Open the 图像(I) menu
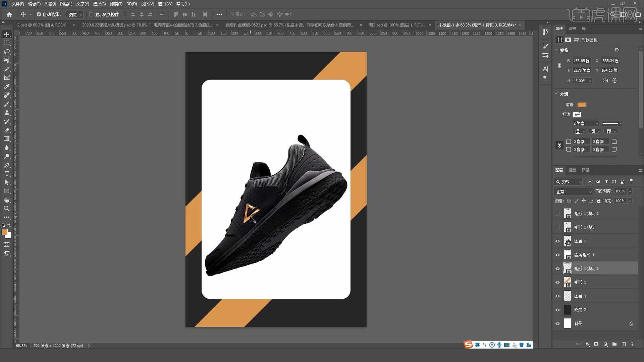Viewport: 644px width, 362px height. 50,4
